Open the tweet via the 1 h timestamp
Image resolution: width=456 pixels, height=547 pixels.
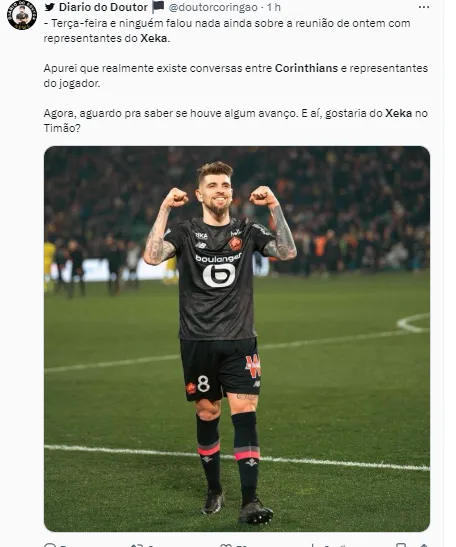coord(274,7)
